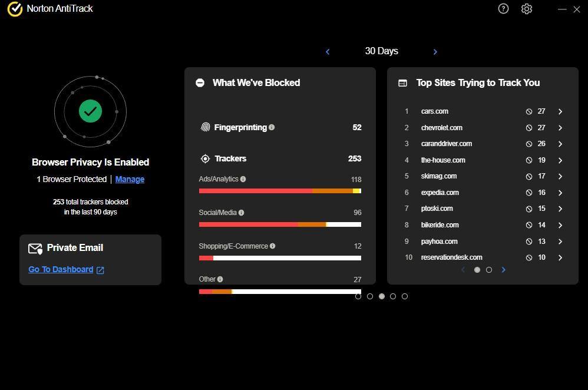Click info icon beside Shopping/E-Commerce
This screenshot has height=390, width=588.
(x=272, y=246)
